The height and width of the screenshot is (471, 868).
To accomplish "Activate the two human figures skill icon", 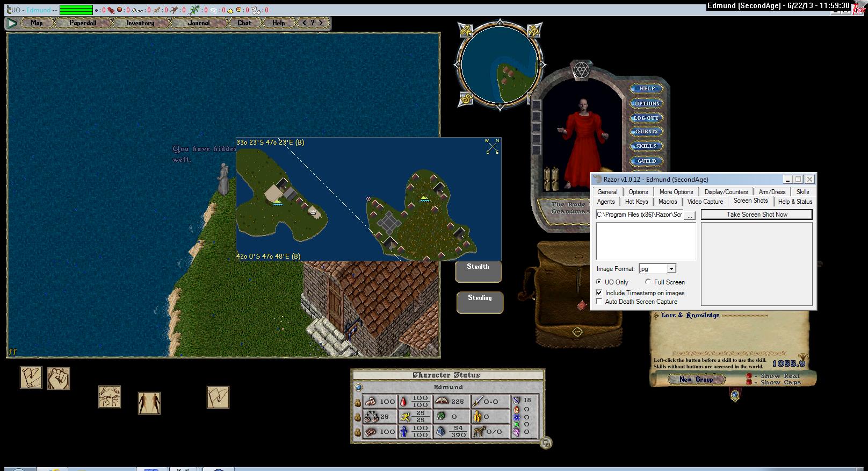I will pos(149,403).
